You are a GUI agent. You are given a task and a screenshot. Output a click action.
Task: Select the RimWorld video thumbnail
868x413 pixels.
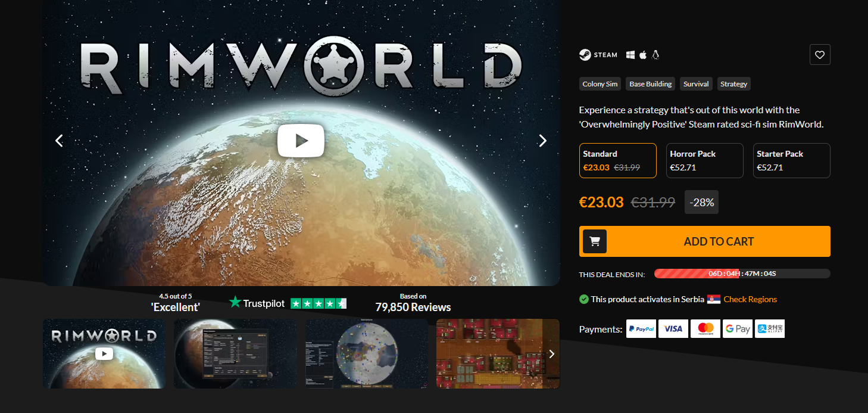pyautogui.click(x=104, y=353)
